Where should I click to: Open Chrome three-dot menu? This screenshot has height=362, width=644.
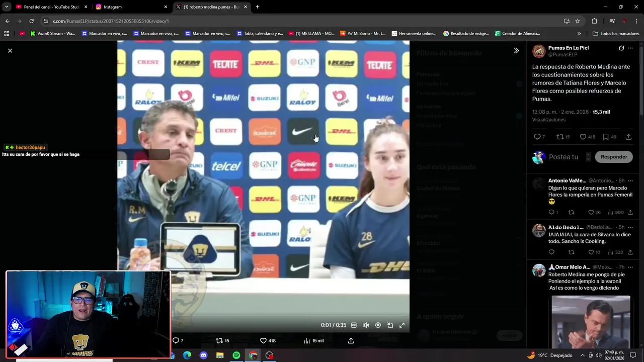point(637,21)
